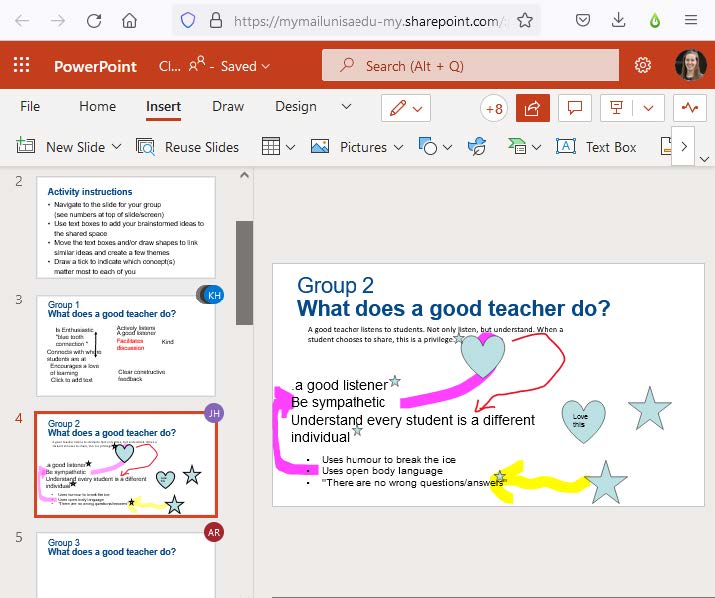Image resolution: width=715 pixels, height=598 pixels.
Task: Open PowerPoint settings gear
Action: tap(643, 66)
